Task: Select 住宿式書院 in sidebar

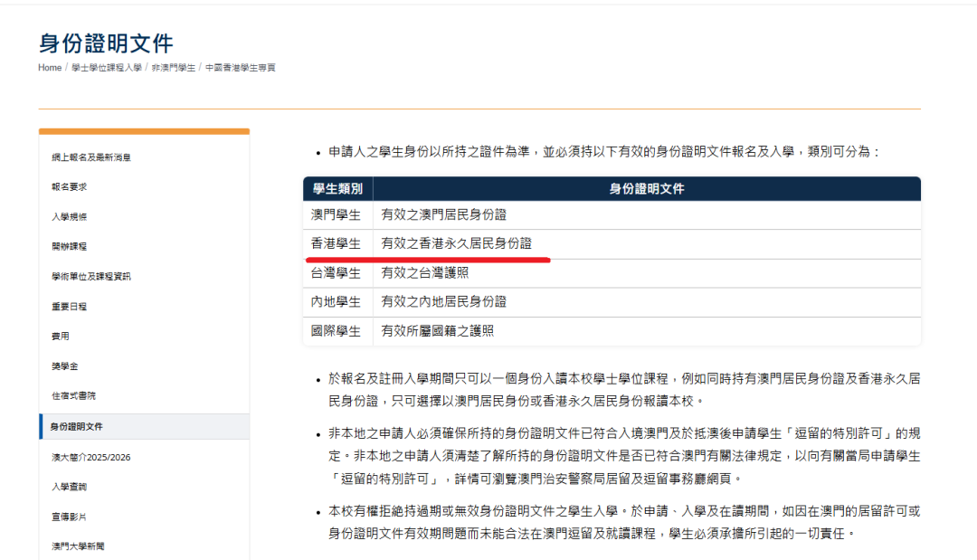Action: (x=73, y=395)
